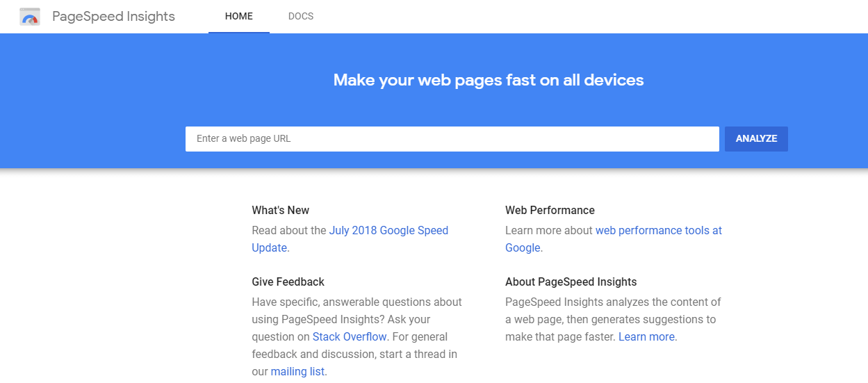This screenshot has height=383, width=868.
Task: Click the 'Read about the' text
Action: [x=288, y=230]
